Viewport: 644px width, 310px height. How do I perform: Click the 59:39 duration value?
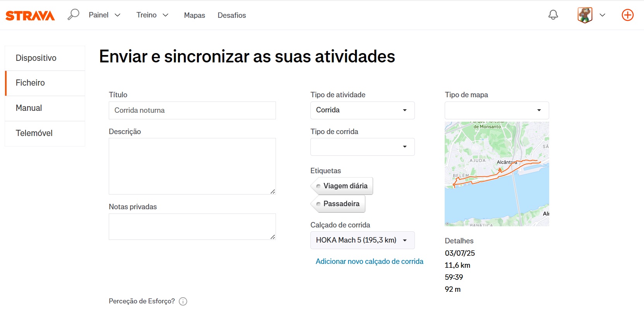coord(454,277)
